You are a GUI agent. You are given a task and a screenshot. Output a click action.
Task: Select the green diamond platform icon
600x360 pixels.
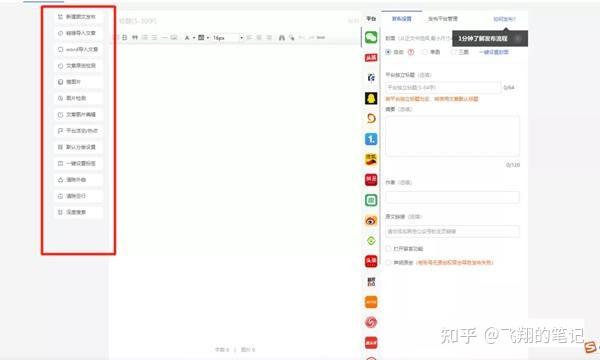click(371, 241)
